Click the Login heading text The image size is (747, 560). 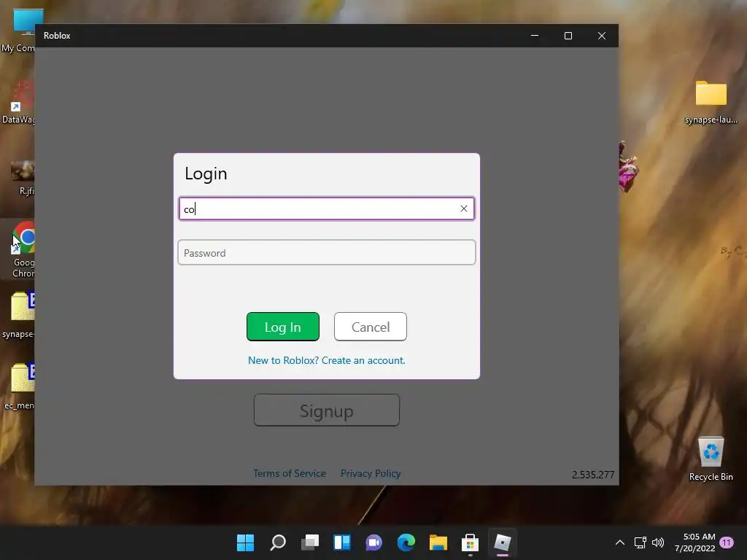point(206,174)
